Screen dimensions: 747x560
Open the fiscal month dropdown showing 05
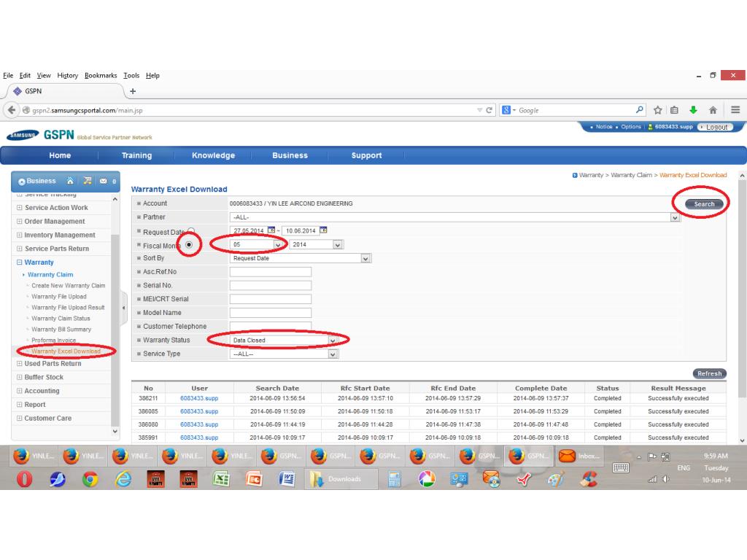tap(278, 245)
